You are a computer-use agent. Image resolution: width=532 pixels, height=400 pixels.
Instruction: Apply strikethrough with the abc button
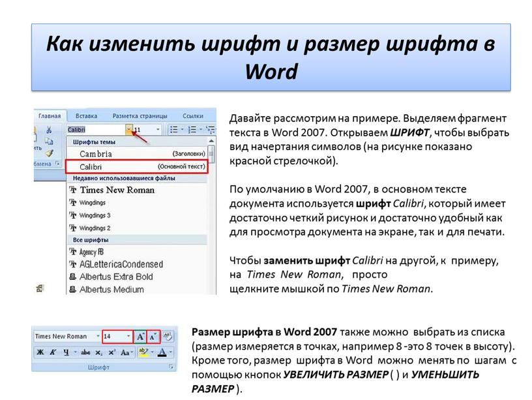(85, 353)
